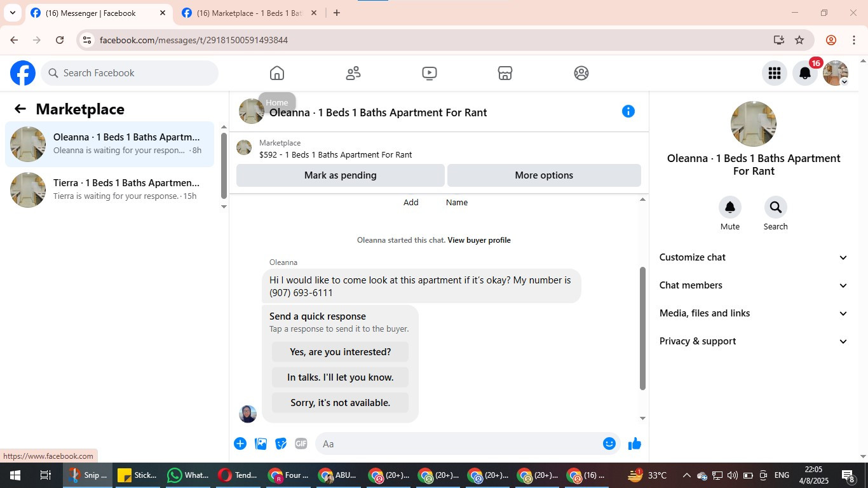This screenshot has height=488, width=868.
Task: Click the chat header title Oleanna apartment
Action: 378,112
